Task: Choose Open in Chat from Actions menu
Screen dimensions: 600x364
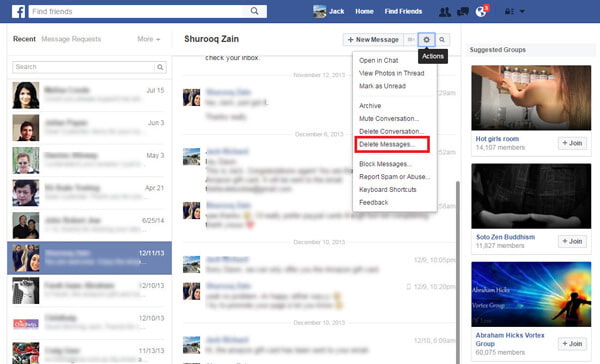Action: [378, 60]
